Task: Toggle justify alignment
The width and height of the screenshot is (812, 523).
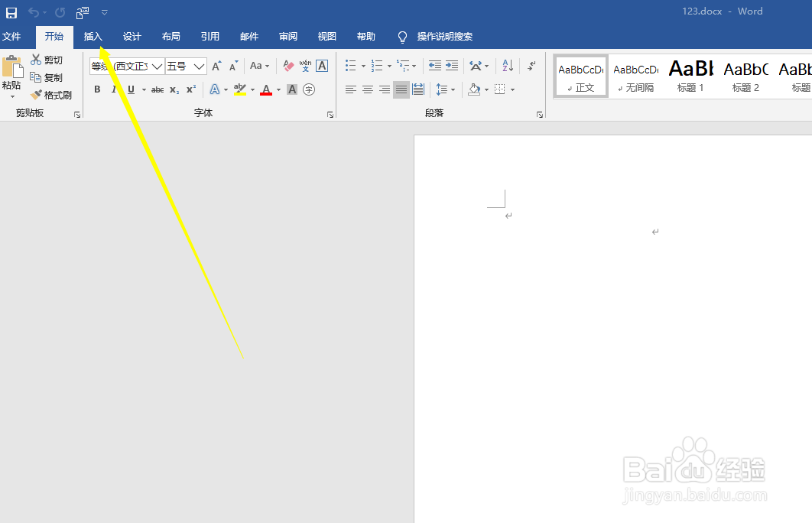Action: (x=401, y=89)
